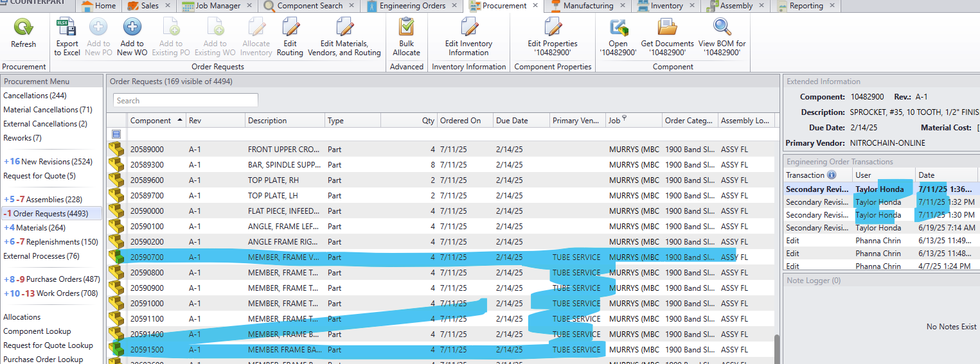Switch to the Manufacturing tab
Viewport: 980px width, 364px height.
[587, 6]
